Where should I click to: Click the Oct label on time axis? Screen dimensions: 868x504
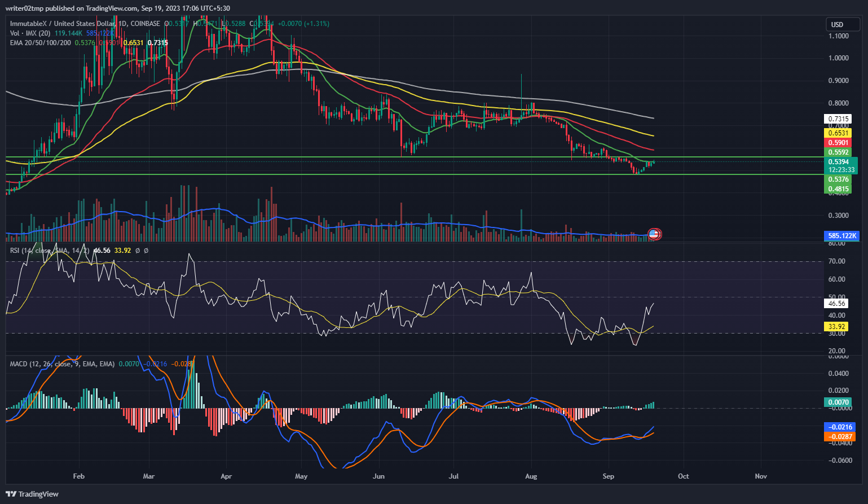[683, 476]
